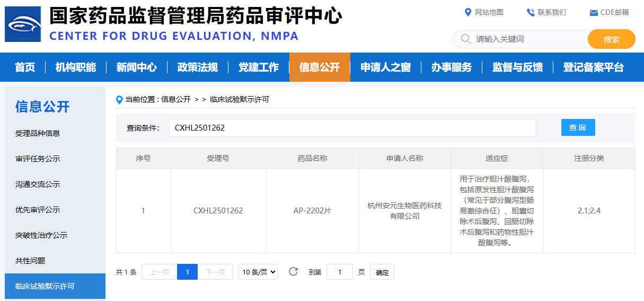The width and height of the screenshot is (644, 301).
Task: Select page 1 in pagination
Action: (x=187, y=272)
